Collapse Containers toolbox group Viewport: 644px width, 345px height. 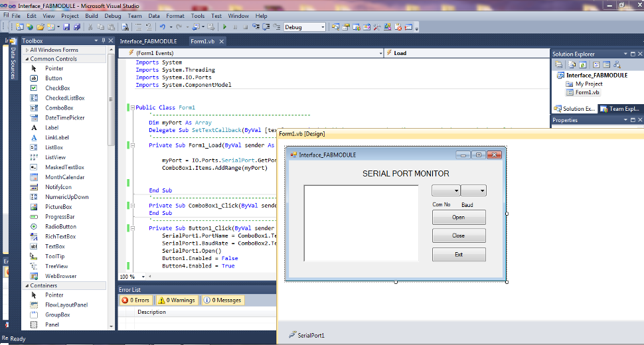click(27, 285)
